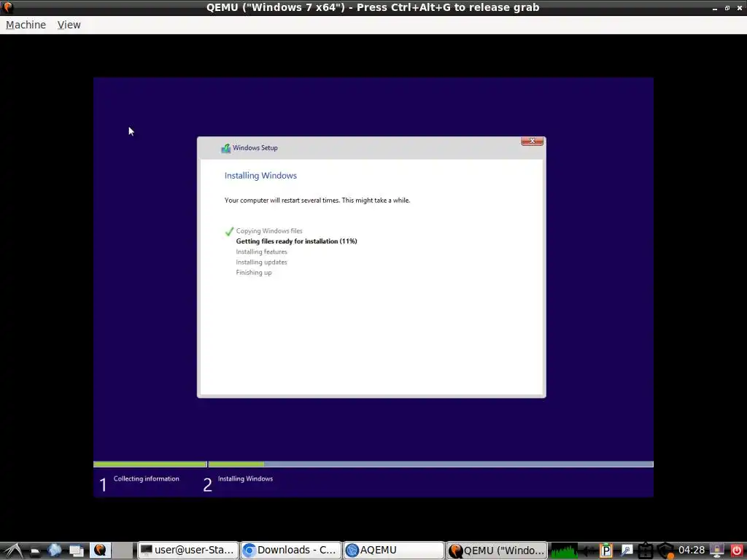Click 'Installing Windows' stage 2 label
The image size is (747, 560).
point(245,478)
